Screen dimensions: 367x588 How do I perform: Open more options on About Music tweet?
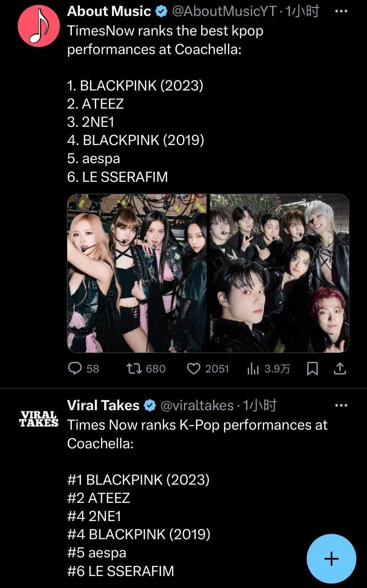click(340, 11)
